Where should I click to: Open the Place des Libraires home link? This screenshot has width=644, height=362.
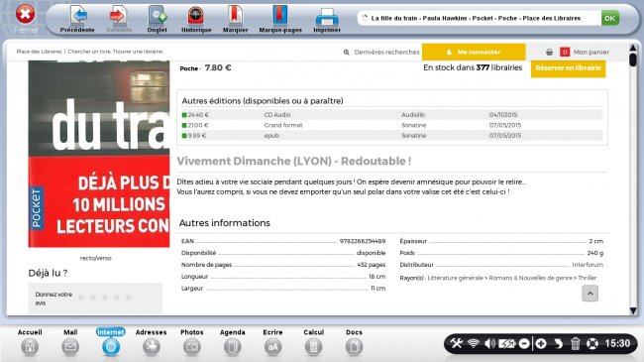click(39, 52)
